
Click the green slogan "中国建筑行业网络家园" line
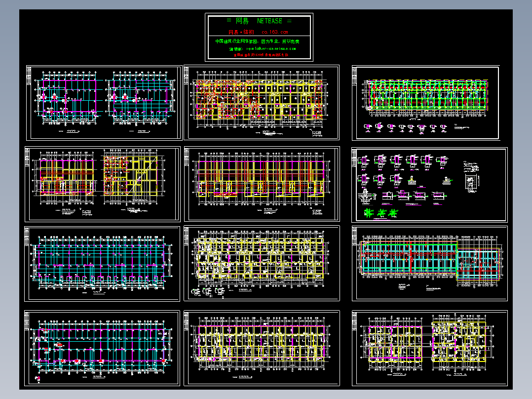[x=258, y=41]
